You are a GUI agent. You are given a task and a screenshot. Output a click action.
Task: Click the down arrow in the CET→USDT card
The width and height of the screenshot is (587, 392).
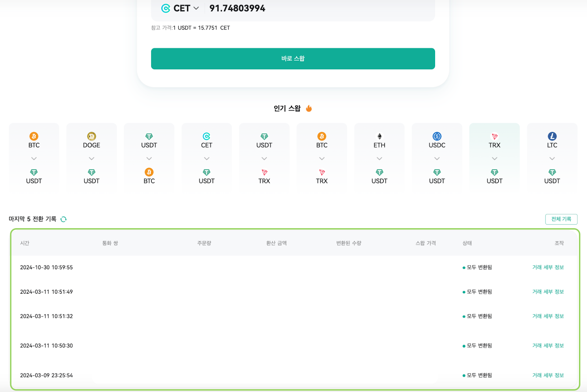click(x=207, y=158)
